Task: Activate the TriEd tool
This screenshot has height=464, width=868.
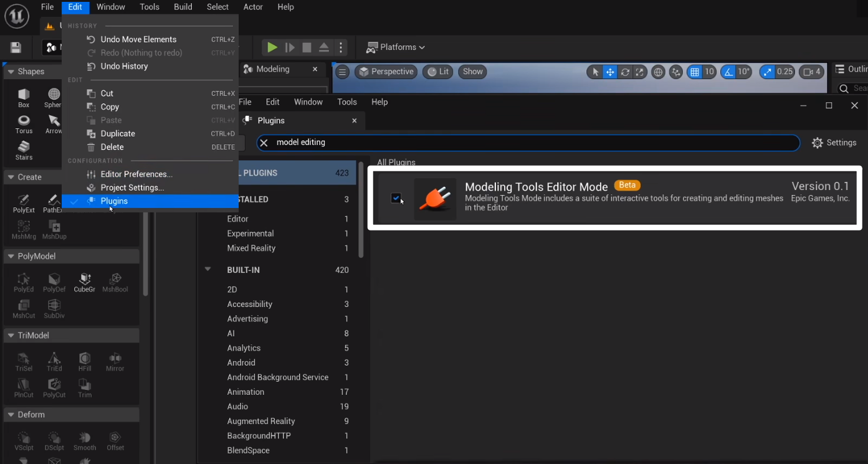Action: (x=54, y=361)
